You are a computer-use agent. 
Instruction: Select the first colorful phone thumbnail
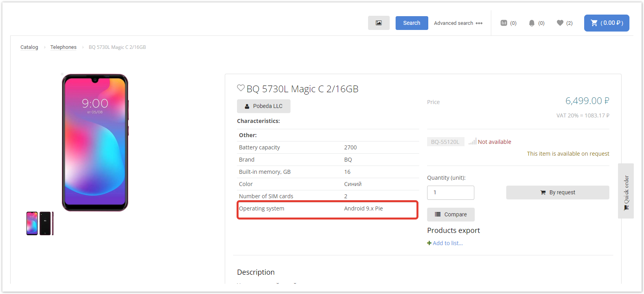pos(32,223)
